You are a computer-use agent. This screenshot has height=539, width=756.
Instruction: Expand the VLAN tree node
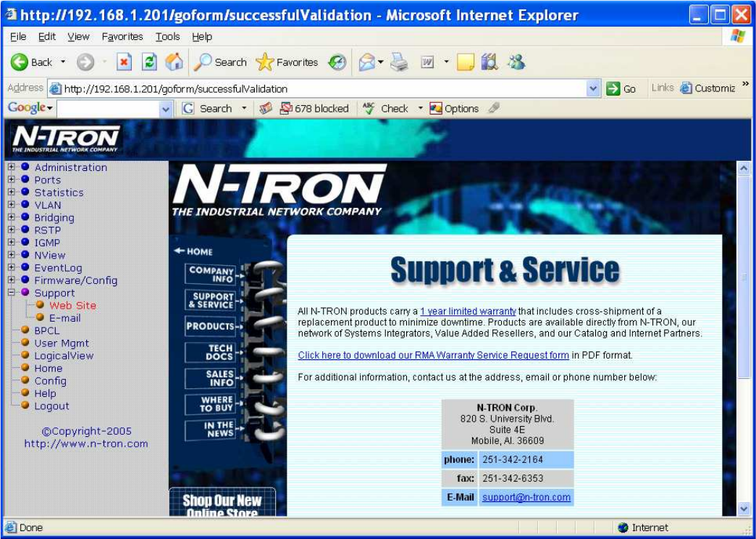tap(12, 204)
